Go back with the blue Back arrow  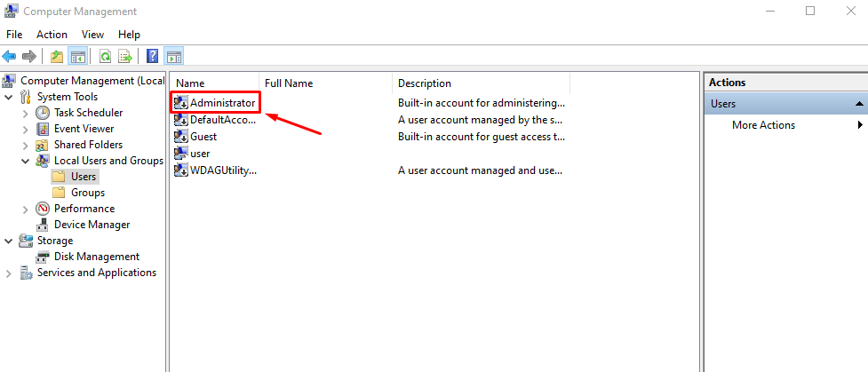10,56
